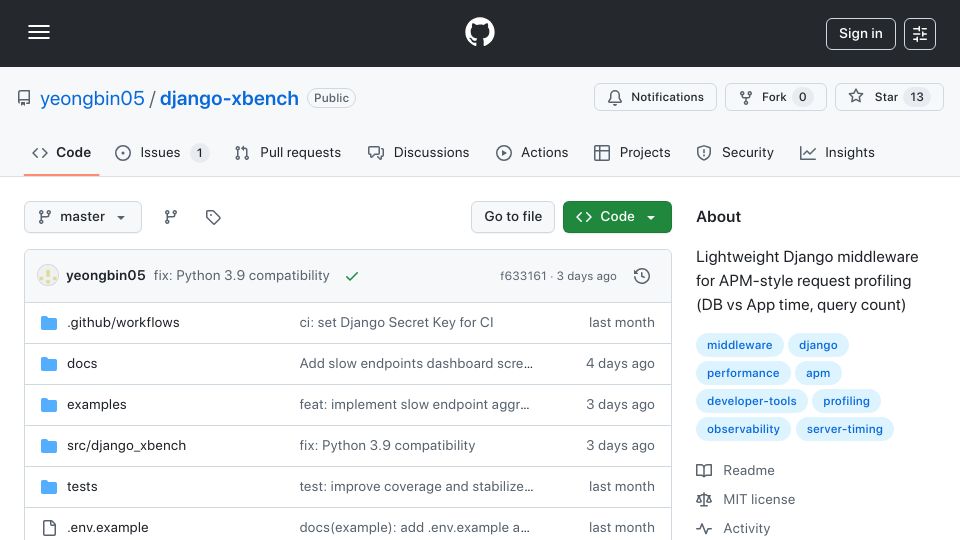Open the Readme link in About
This screenshot has height=540, width=960.
pos(735,470)
